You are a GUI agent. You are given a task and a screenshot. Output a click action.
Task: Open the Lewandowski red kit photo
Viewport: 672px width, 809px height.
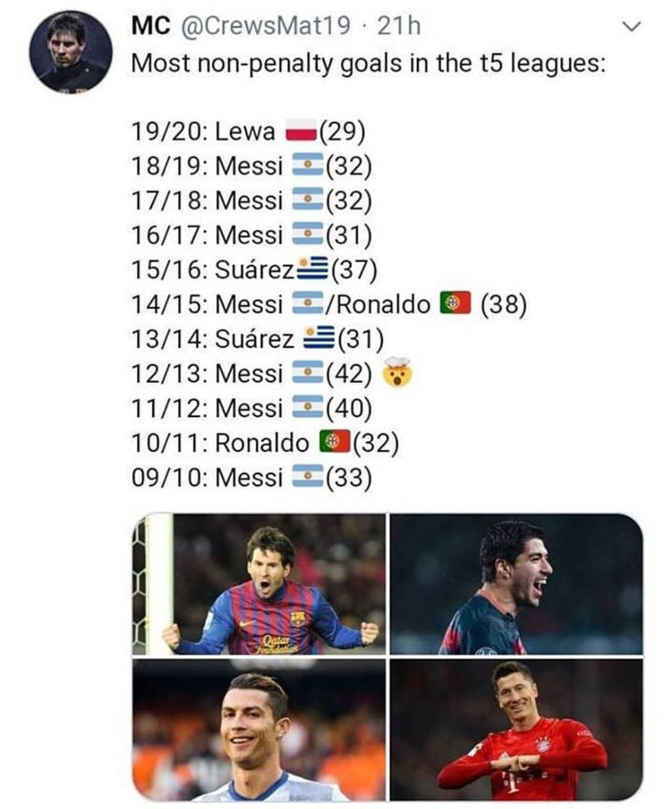coord(516,730)
